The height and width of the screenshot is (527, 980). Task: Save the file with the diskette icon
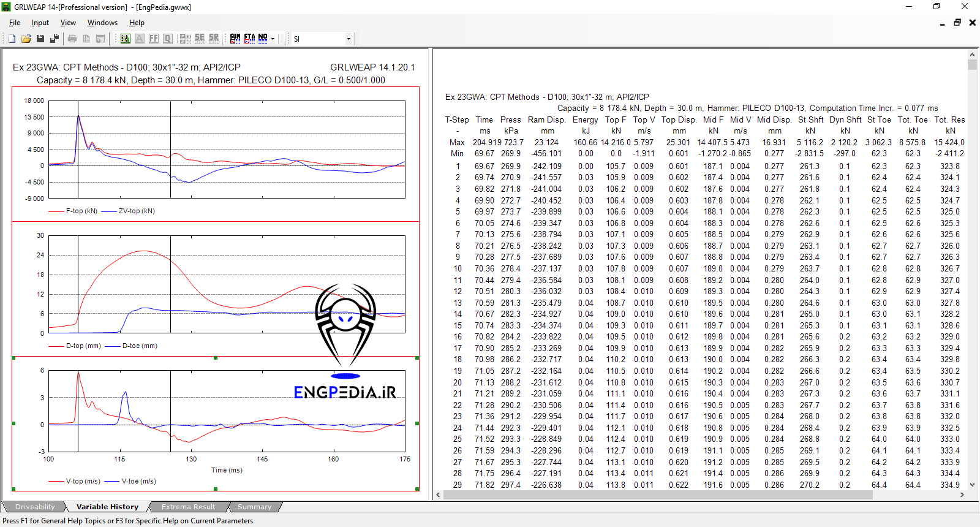(40, 39)
